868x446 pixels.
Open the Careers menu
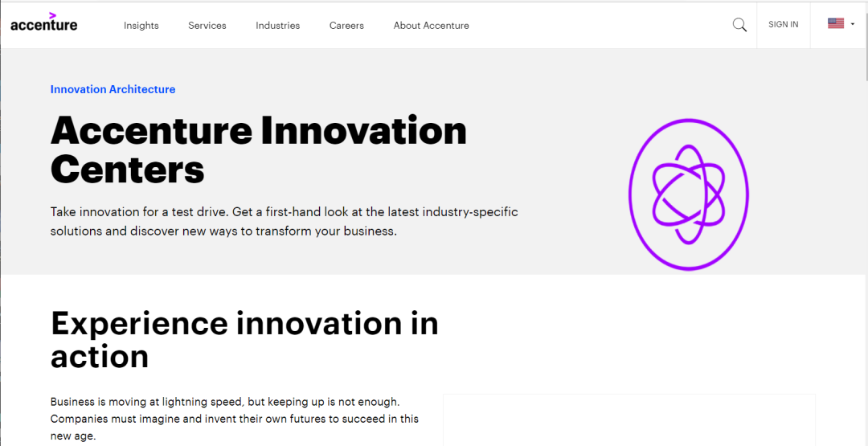pos(346,26)
